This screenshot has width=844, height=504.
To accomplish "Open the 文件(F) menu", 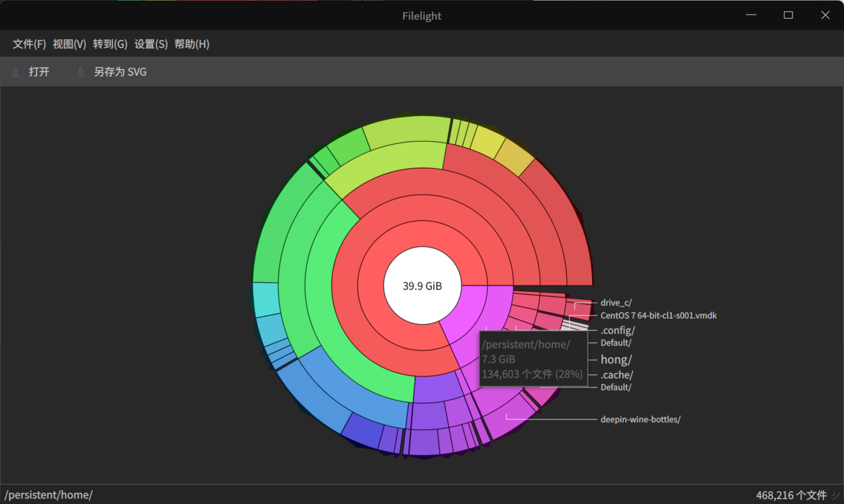I will pos(29,44).
